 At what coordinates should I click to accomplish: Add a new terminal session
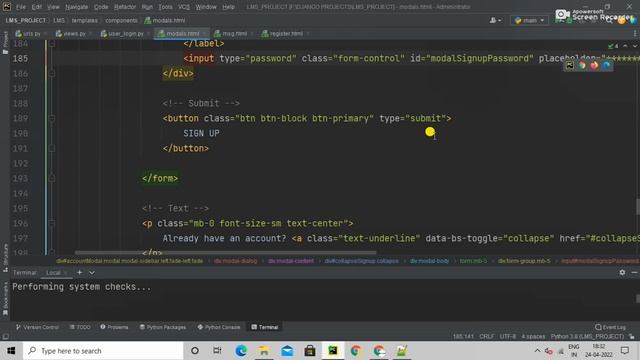pyautogui.click(x=80, y=272)
